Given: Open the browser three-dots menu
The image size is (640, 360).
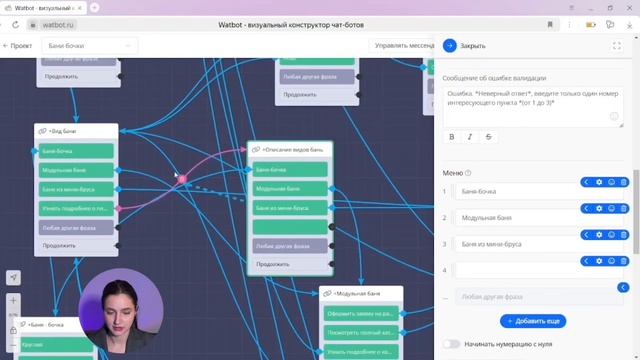Looking at the screenshot, I should pyautogui.click(x=569, y=25).
